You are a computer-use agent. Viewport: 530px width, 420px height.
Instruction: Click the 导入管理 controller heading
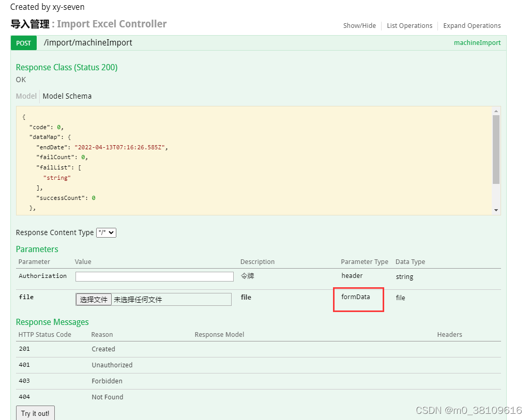coord(30,24)
